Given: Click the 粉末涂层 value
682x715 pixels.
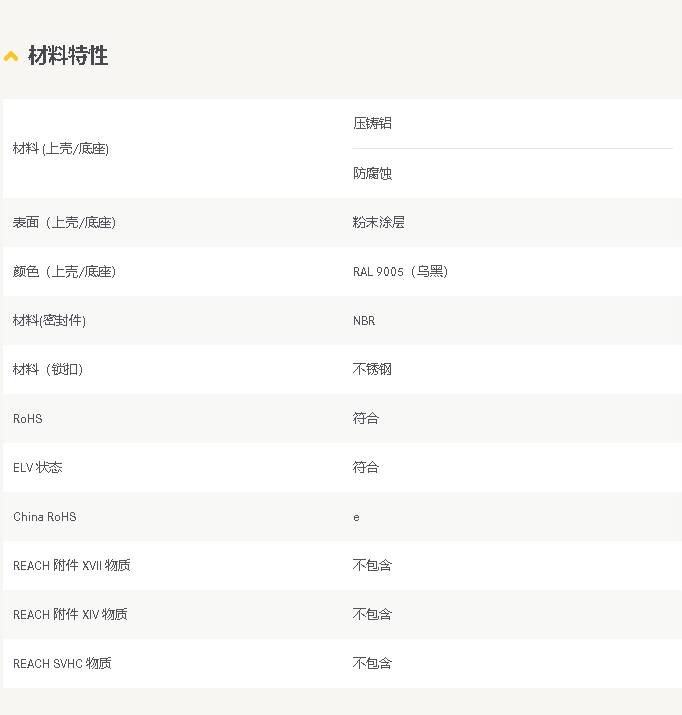Looking at the screenshot, I should 378,223.
